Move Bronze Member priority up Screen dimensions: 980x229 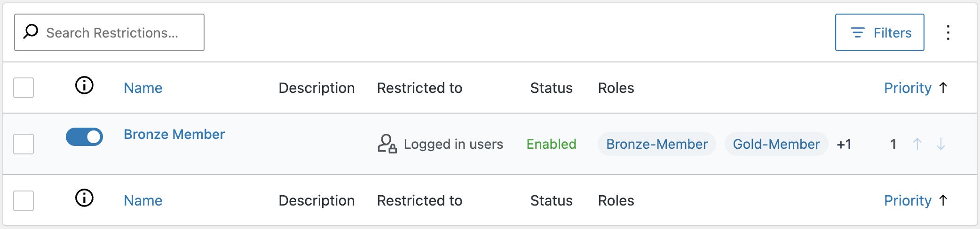click(x=917, y=144)
